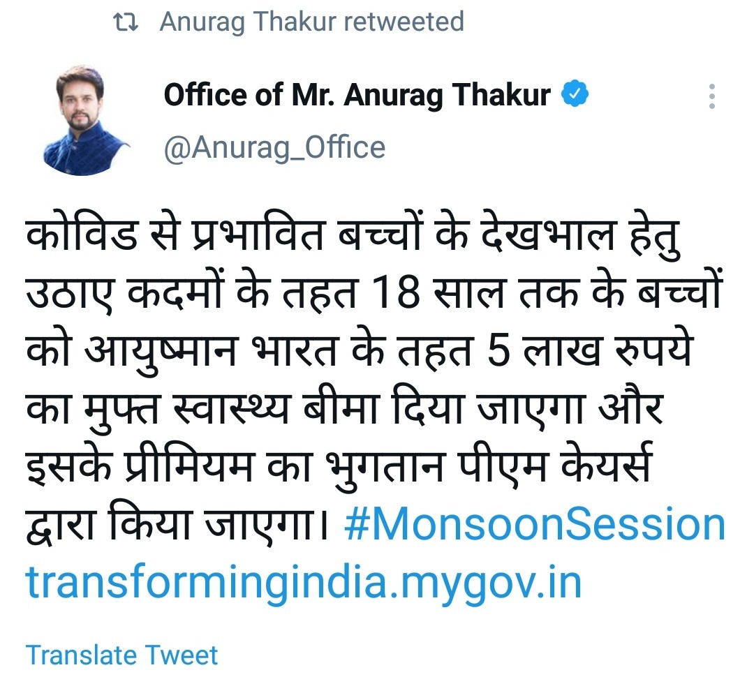Open the profile picture avatar
The image size is (754, 700).
pos(87,121)
